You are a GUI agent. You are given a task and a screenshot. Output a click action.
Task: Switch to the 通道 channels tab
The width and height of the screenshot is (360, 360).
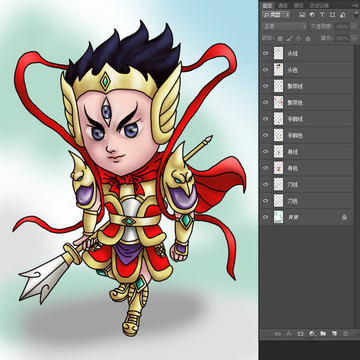click(283, 5)
